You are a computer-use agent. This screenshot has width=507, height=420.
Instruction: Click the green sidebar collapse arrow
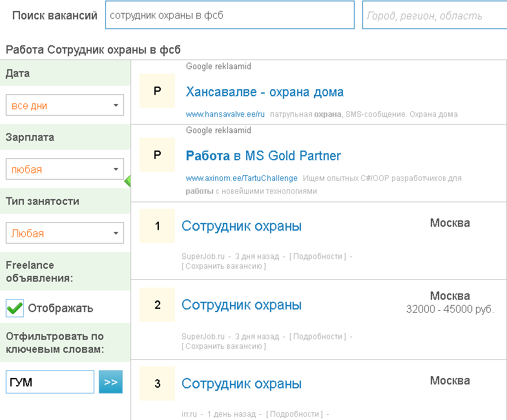pos(127,180)
